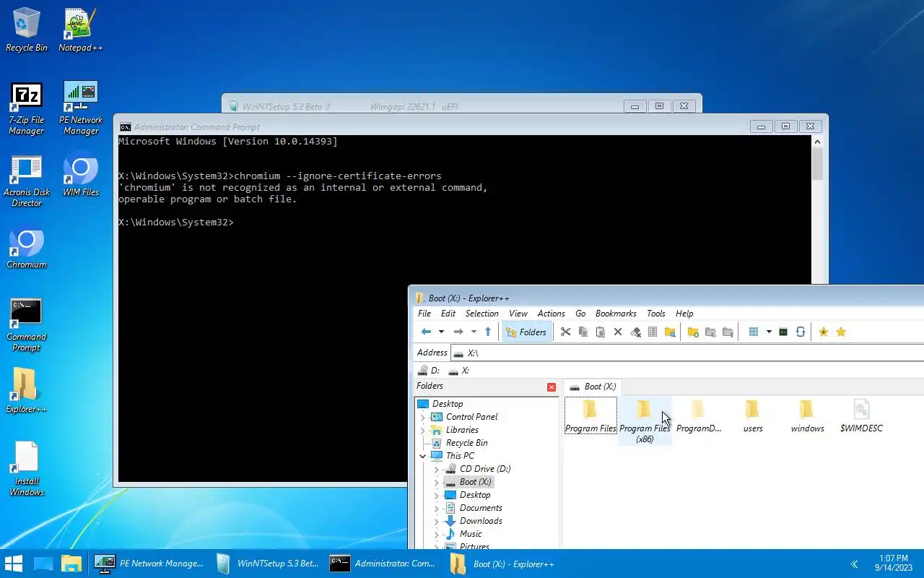This screenshot has height=578, width=924.
Task: Toggle the Folders pane button
Action: click(x=526, y=332)
